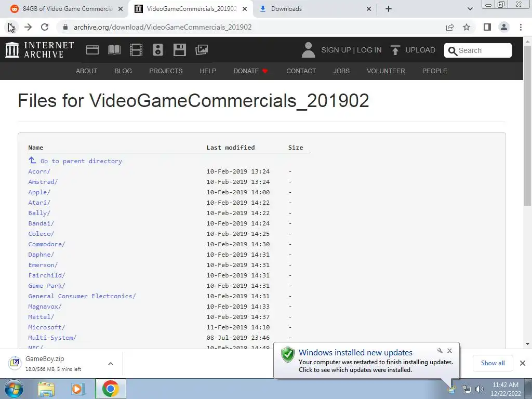Open notification options wrench icon
This screenshot has height=399, width=532.
coord(440,351)
